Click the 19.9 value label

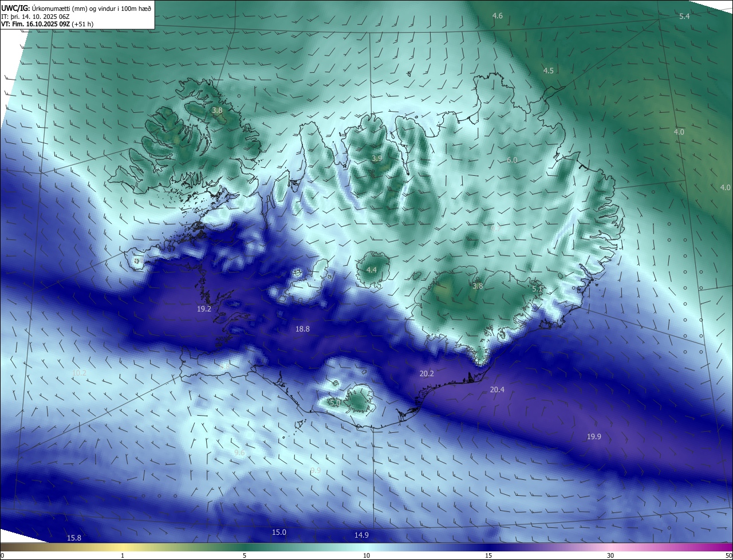pos(594,436)
